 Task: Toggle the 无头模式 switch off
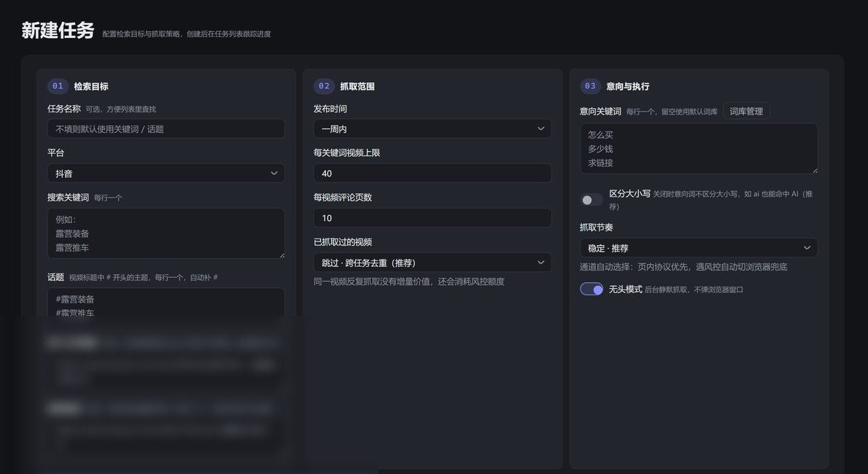coord(592,289)
